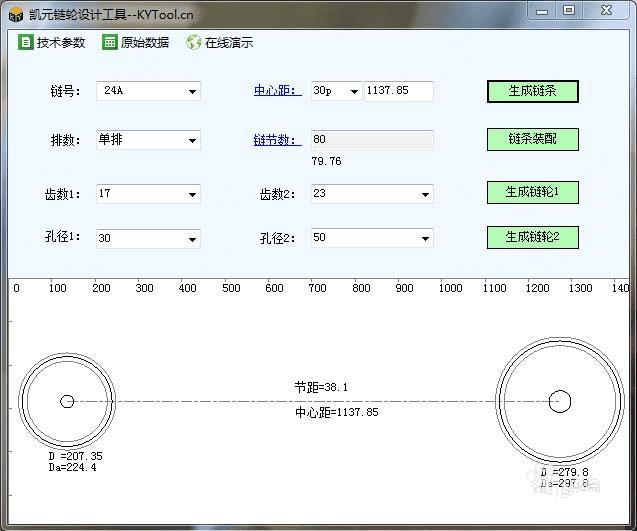Click the left sprocket bore circle
The height and width of the screenshot is (531, 637).
(x=67, y=401)
